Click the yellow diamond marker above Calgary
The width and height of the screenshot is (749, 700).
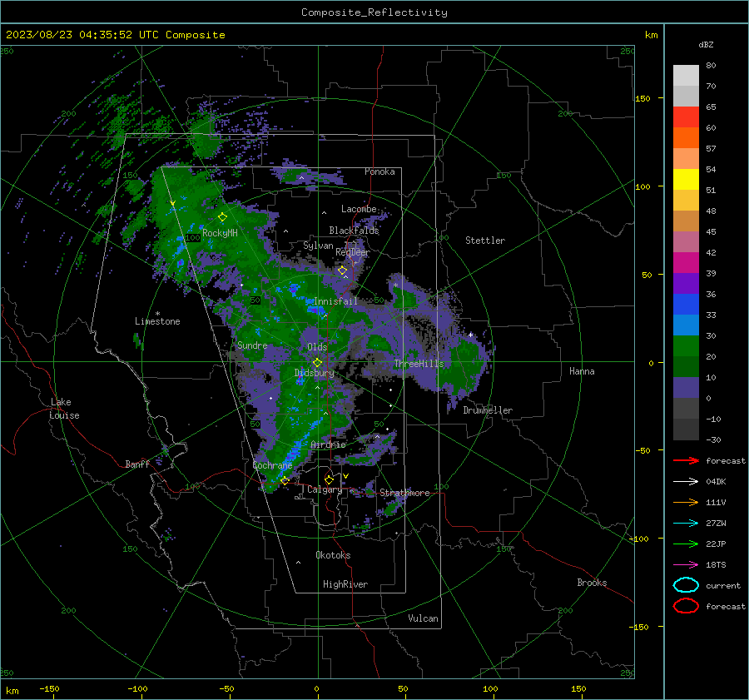(329, 479)
